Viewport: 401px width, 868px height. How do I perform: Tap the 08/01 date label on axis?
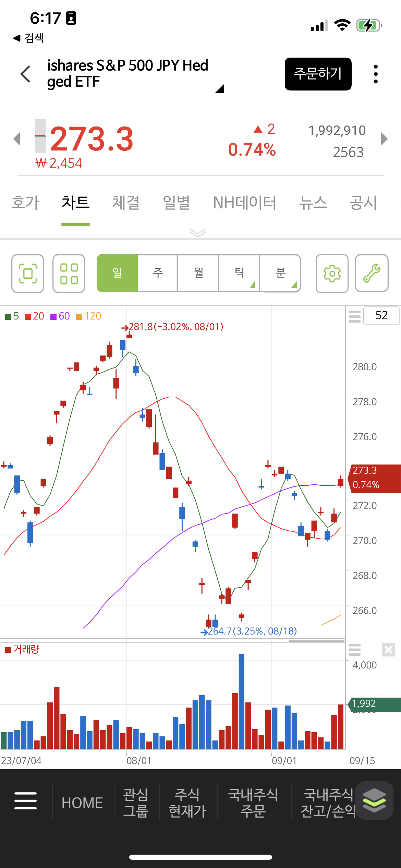pyautogui.click(x=139, y=761)
